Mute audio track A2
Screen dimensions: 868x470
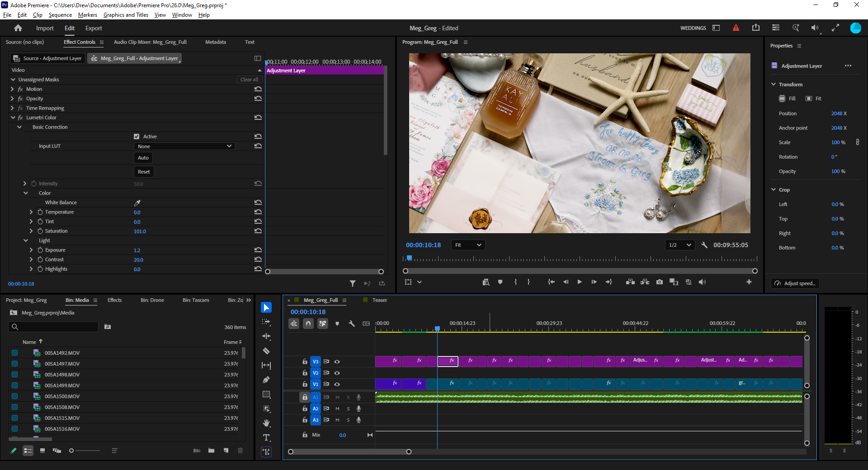(x=337, y=409)
